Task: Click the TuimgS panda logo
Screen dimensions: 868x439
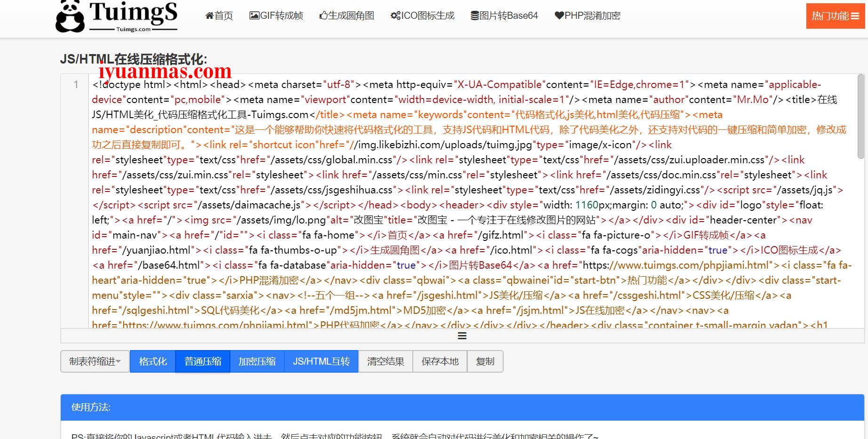Action: point(116,17)
